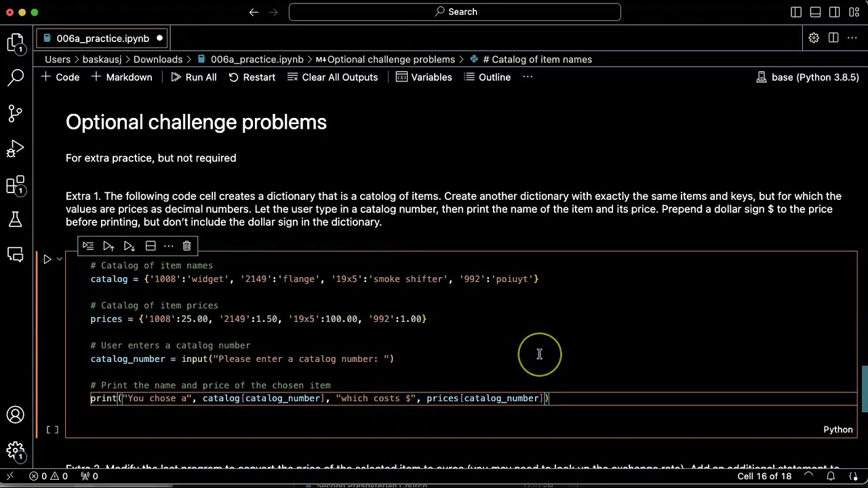
Task: Open Users breadcrumb segment
Action: coord(58,60)
